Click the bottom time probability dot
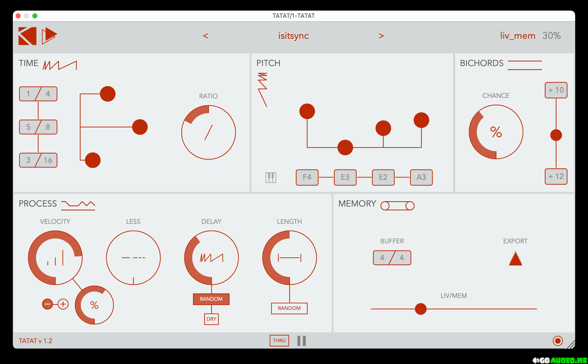This screenshot has width=588, height=364. [x=93, y=160]
